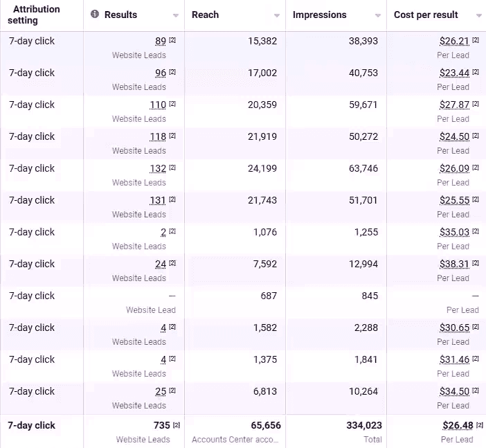Select the reach value 687

(x=269, y=296)
